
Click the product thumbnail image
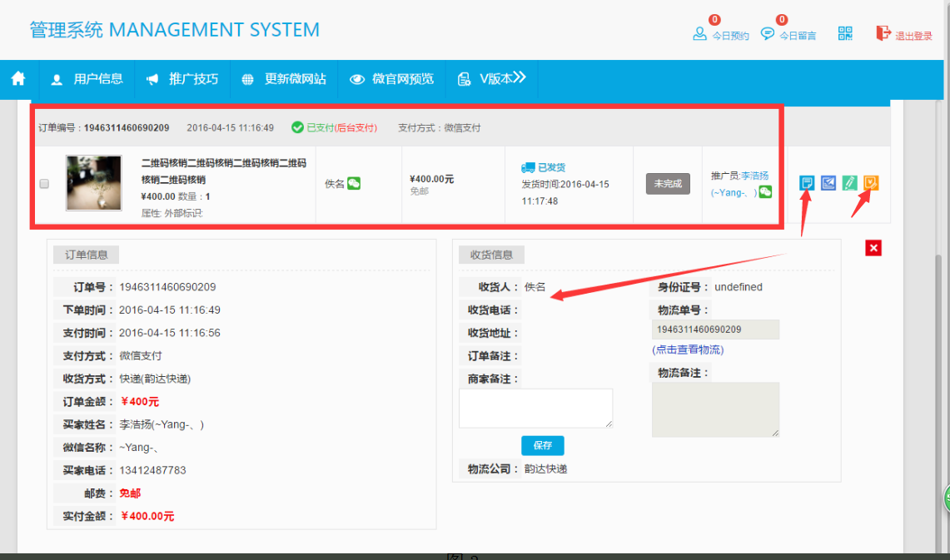click(94, 183)
